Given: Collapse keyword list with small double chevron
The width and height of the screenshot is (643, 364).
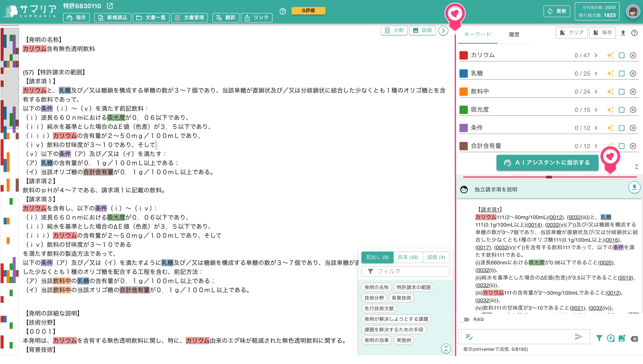Looking at the screenshot, I should point(637,167).
